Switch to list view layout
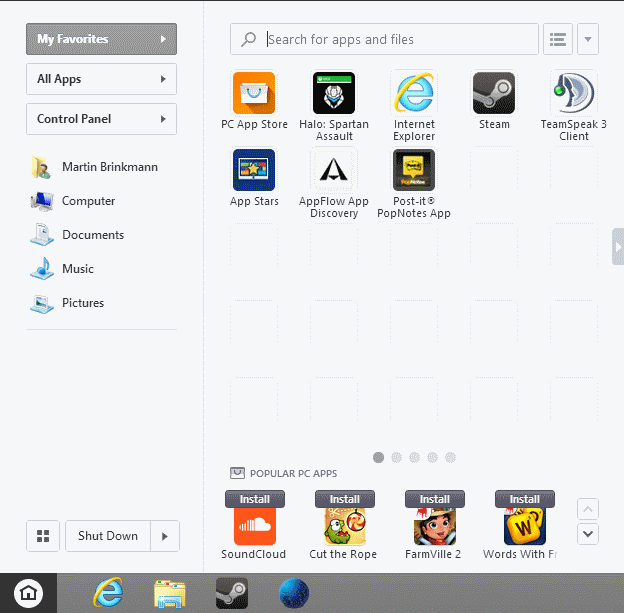 coord(558,39)
